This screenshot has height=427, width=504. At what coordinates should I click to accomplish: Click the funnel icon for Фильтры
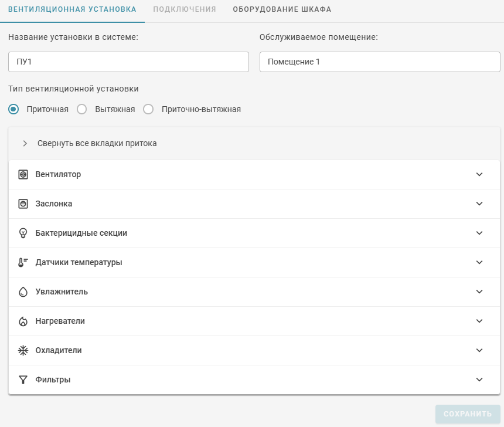point(23,380)
